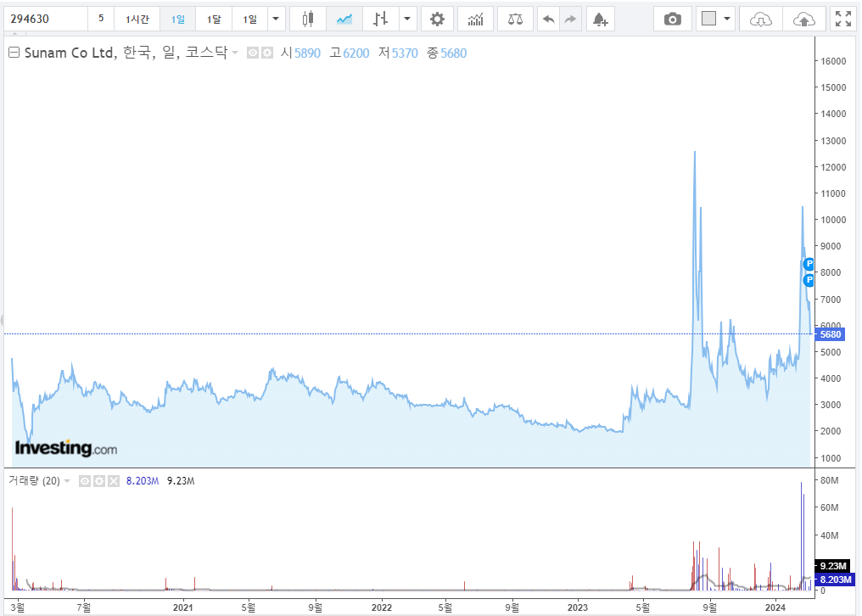Toggle fullscreen mode icon

coord(842,20)
